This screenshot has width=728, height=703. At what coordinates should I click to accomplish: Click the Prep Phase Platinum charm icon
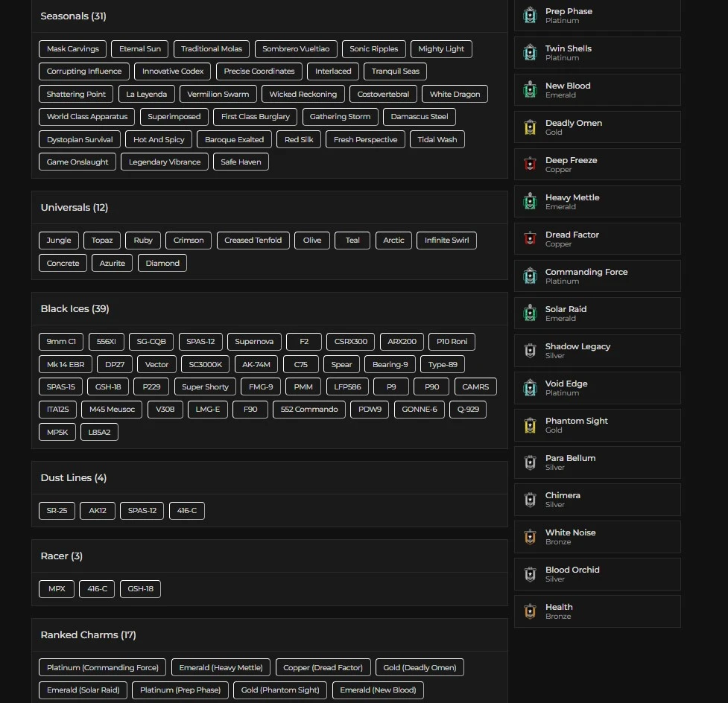click(x=530, y=16)
